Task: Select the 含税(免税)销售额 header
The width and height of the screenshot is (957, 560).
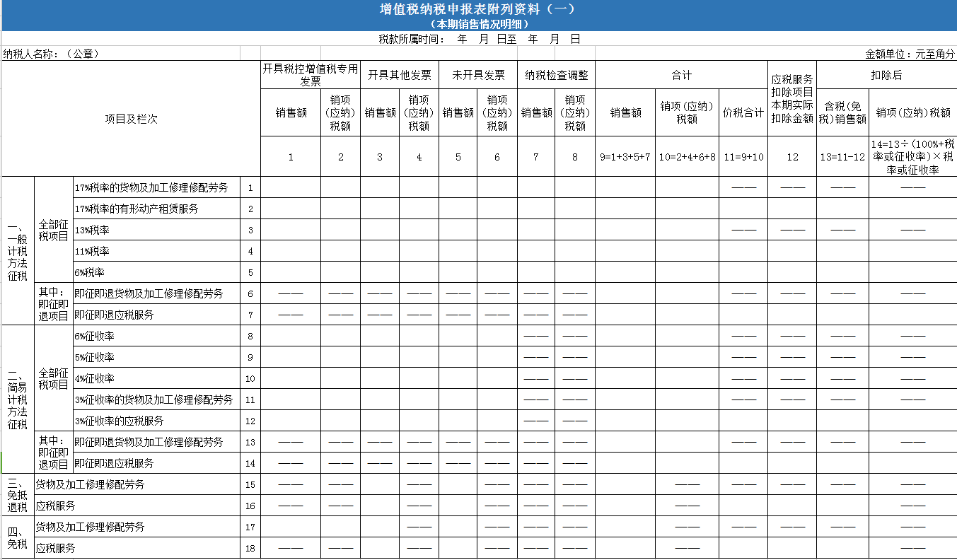Action: (842, 112)
